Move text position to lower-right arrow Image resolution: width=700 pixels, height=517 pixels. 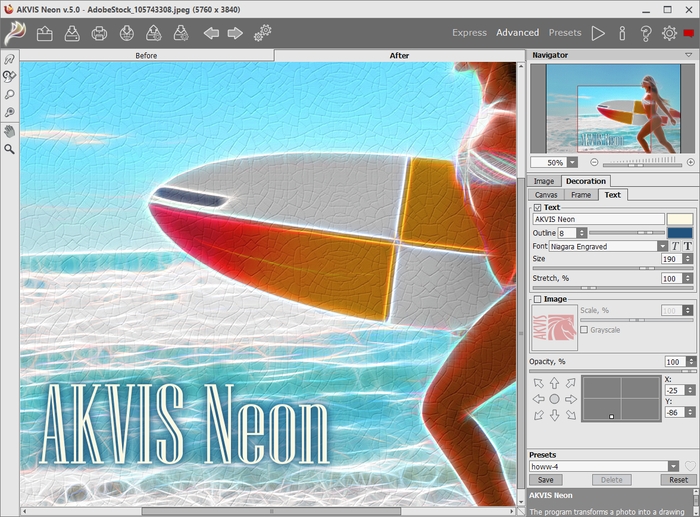pos(571,415)
